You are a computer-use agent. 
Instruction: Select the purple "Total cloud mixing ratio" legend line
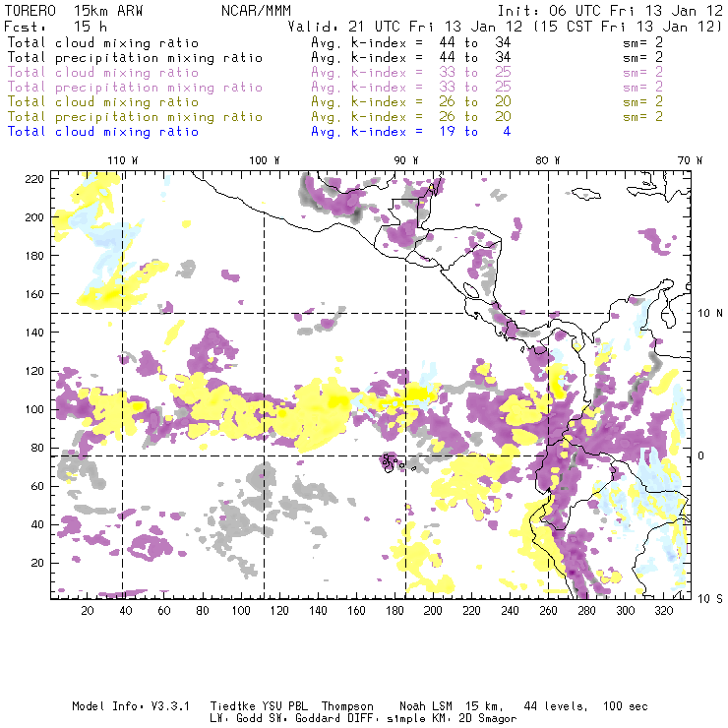click(103, 73)
